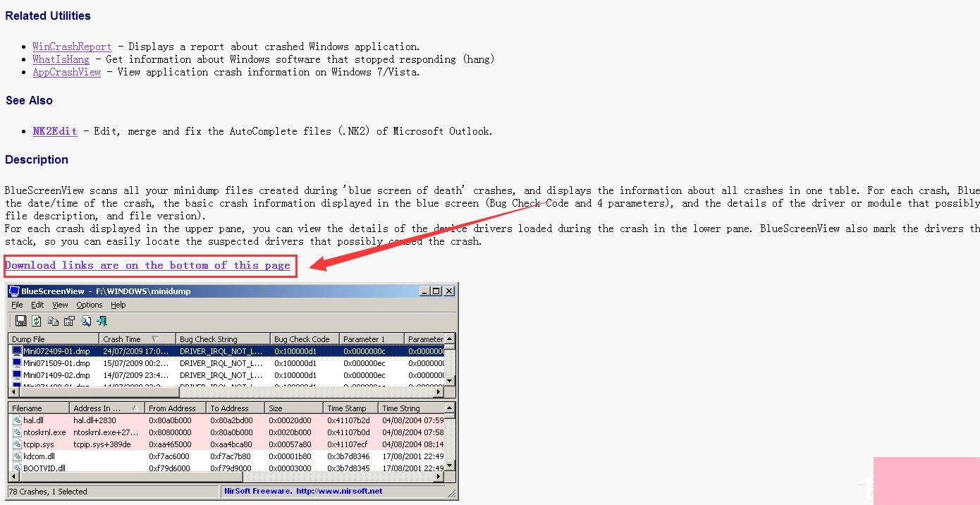This screenshot has height=505, width=980.
Task: Click the file icon next to tcpip.sys
Action: [17, 444]
